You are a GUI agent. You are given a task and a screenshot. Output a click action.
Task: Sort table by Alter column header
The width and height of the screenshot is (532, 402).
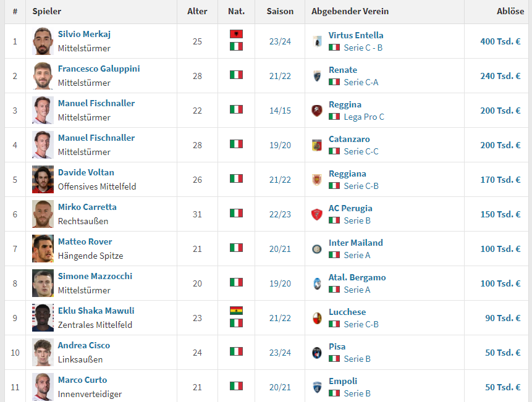pyautogui.click(x=197, y=11)
